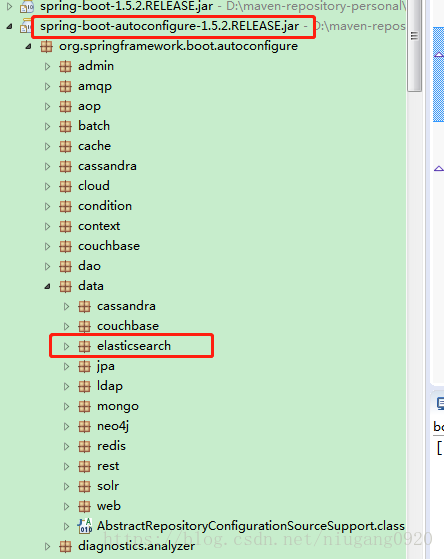Screen dimensions: 444x559
Task: Expand the mongo package
Action: click(x=66, y=406)
